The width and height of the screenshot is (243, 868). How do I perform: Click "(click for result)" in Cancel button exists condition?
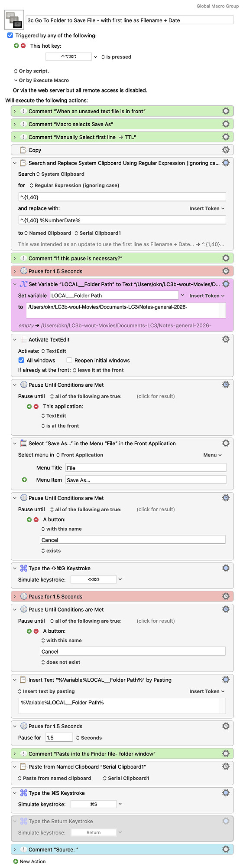pyautogui.click(x=156, y=510)
